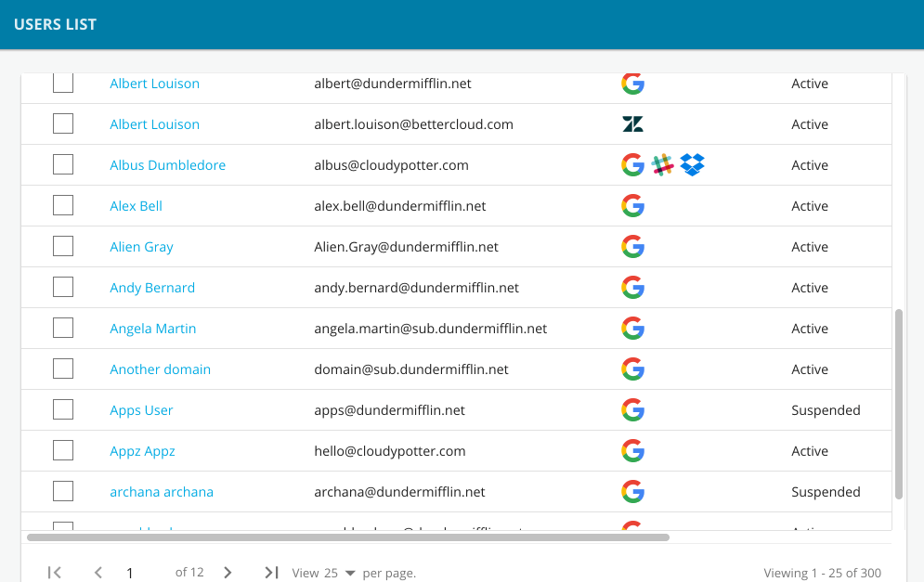The width and height of the screenshot is (924, 582).
Task: Click Google icon in Andy Bernard row
Action: point(632,288)
